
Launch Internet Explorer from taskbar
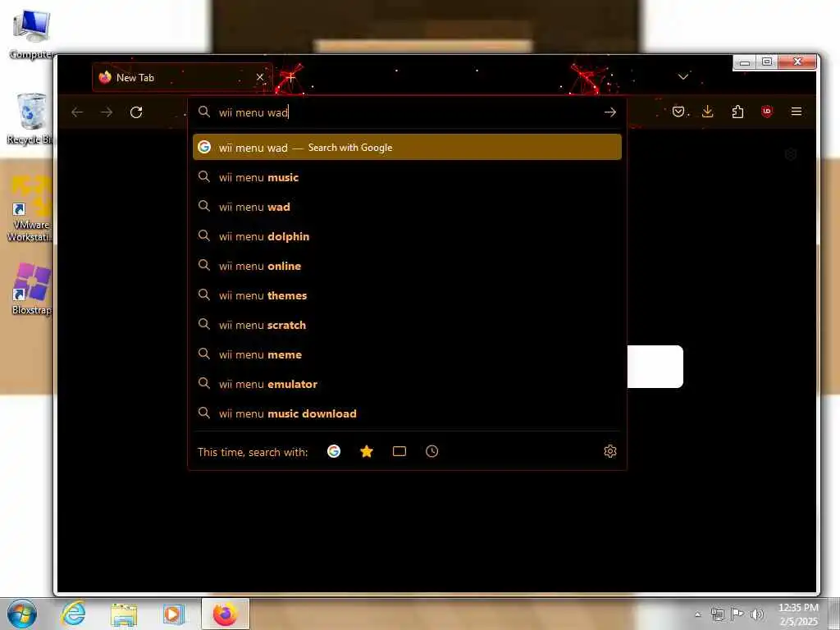[x=73, y=614]
